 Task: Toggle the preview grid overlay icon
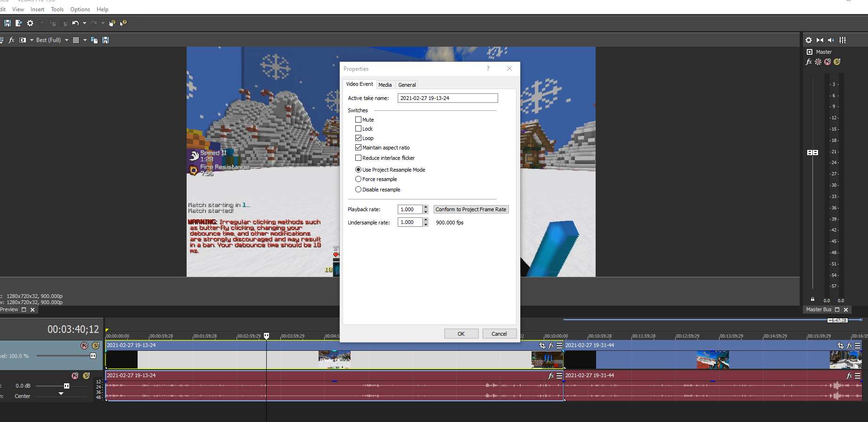pos(76,40)
